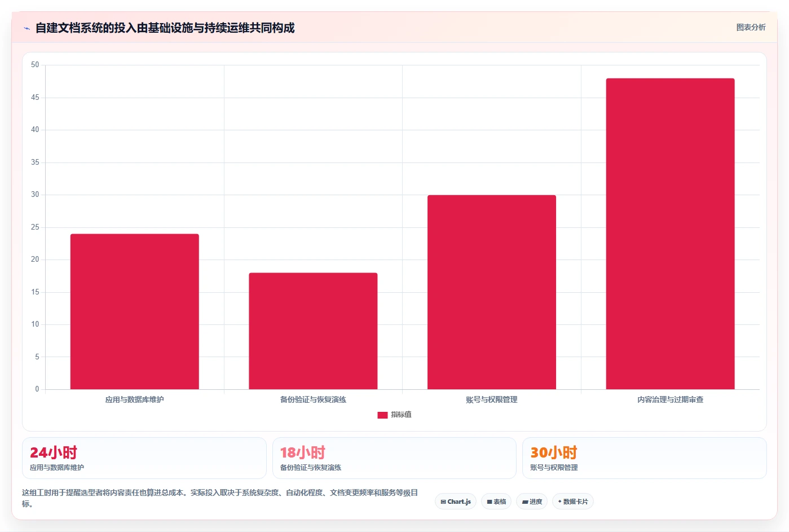Click the 备份验证与恢复演练 axis label
This screenshot has width=789, height=532.
[x=313, y=399]
